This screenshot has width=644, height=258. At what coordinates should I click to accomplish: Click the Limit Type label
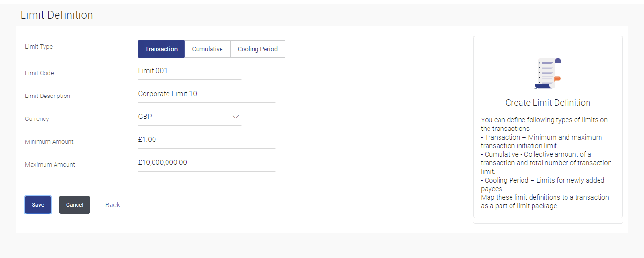click(x=39, y=47)
